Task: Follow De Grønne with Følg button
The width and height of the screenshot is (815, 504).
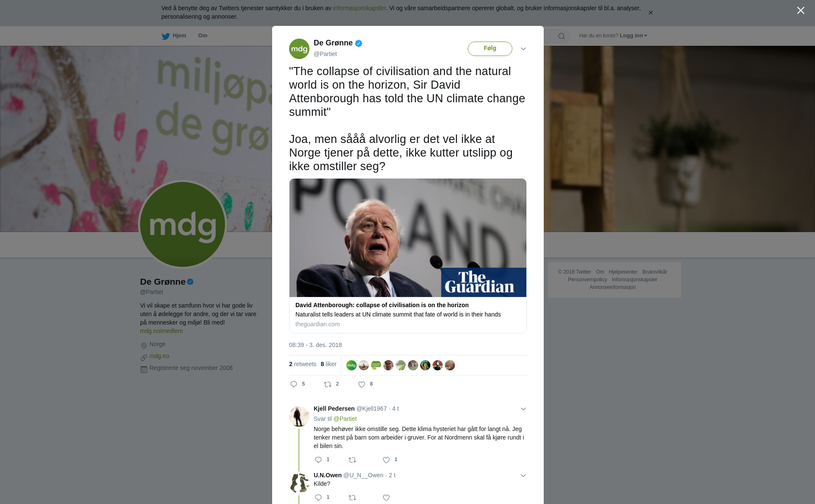Action: pyautogui.click(x=490, y=48)
